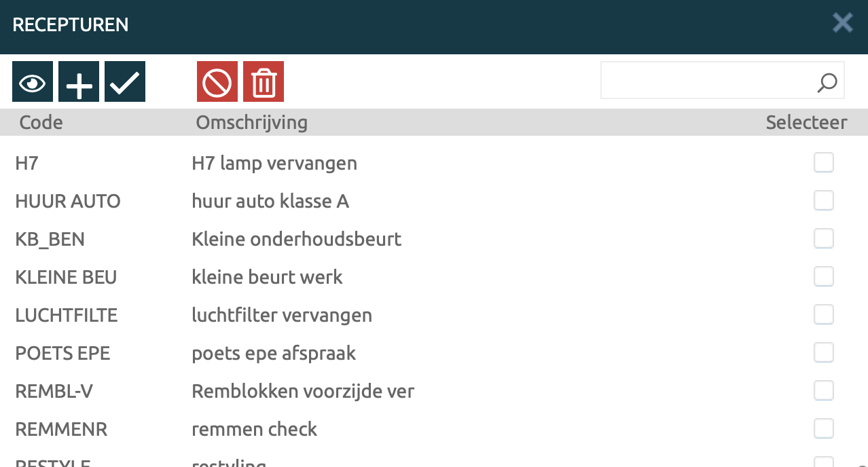Mark the KLEINE BEU row checkbox
The width and height of the screenshot is (868, 467).
[x=823, y=277]
